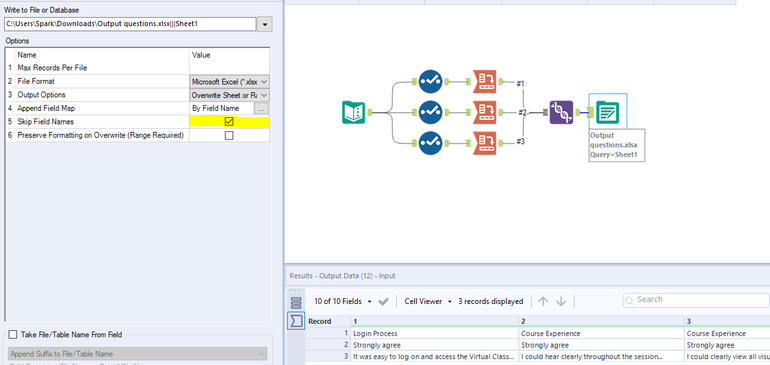The width and height of the screenshot is (770, 365).
Task: Click column header 2 in Results
Action: pyautogui.click(x=602, y=321)
